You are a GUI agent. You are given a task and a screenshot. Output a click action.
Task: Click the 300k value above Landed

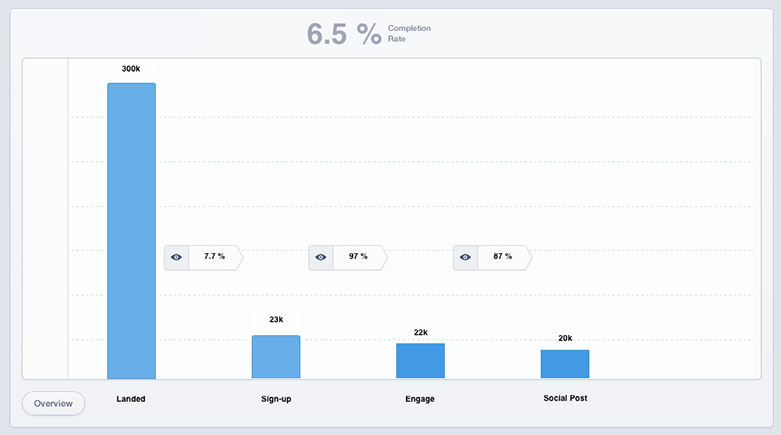(x=131, y=69)
